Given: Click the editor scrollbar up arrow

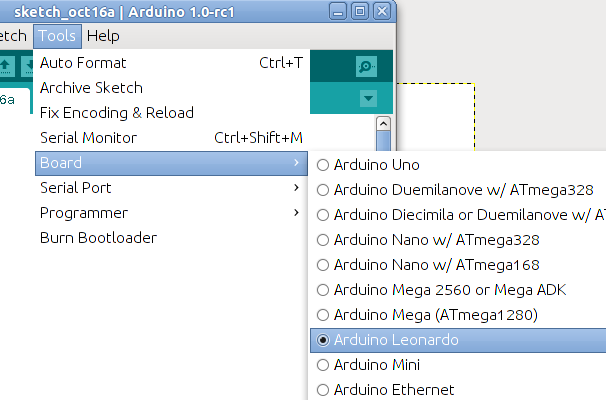Looking at the screenshot, I should click(383, 124).
